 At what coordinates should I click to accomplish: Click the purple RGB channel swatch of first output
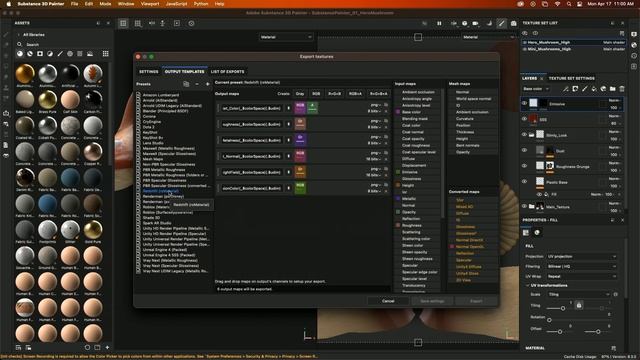click(x=300, y=108)
